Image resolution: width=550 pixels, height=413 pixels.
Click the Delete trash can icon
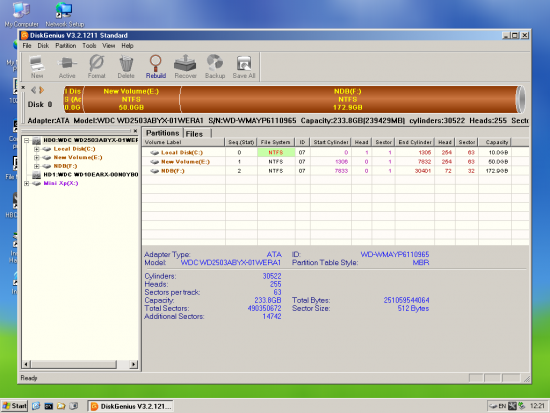[x=126, y=66]
